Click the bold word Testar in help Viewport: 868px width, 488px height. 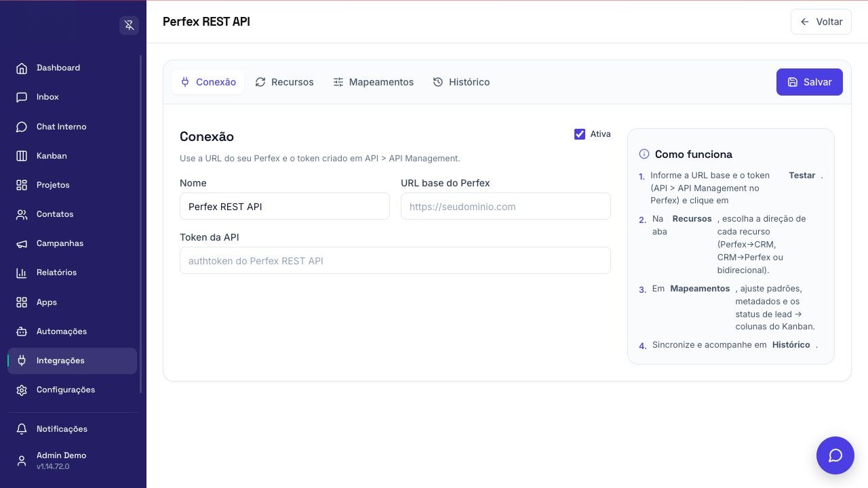(x=802, y=176)
